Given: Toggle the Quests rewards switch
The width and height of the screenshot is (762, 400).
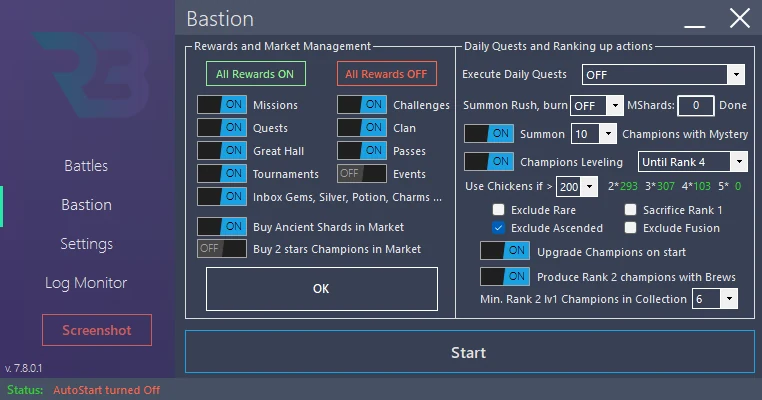Looking at the screenshot, I should 222,127.
